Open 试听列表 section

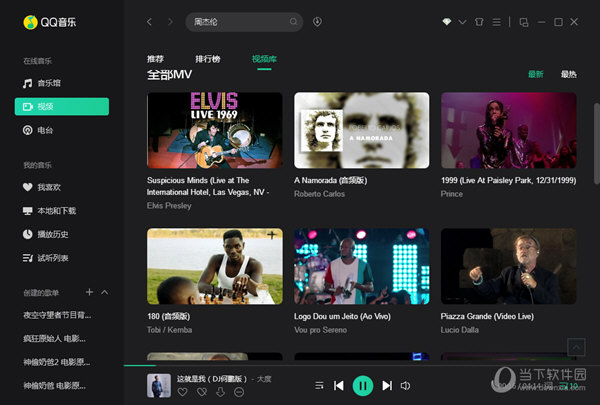tap(46, 258)
